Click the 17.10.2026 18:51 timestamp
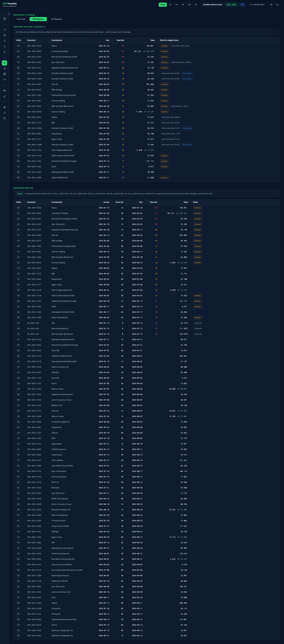284x644 pixels. pos(258,5)
